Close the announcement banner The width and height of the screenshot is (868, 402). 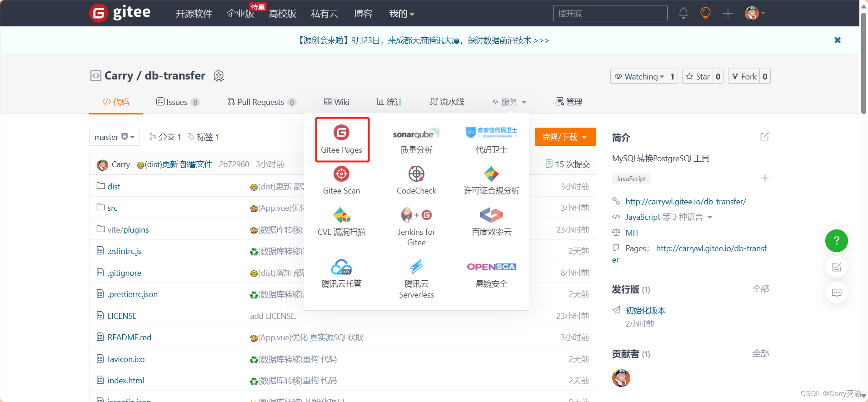coord(838,40)
